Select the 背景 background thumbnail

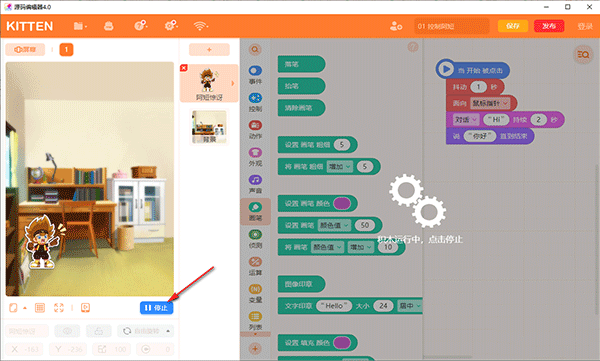coord(209,127)
